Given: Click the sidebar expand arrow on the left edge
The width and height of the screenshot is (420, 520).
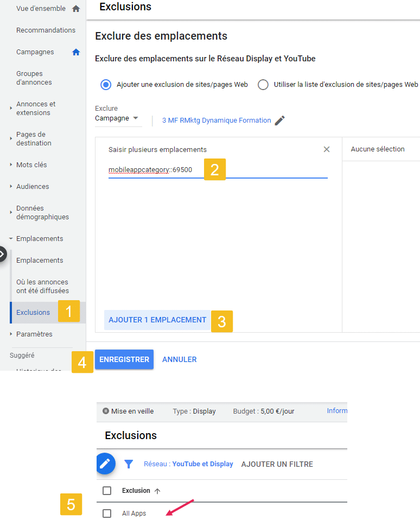Looking at the screenshot, I should [x=3, y=254].
